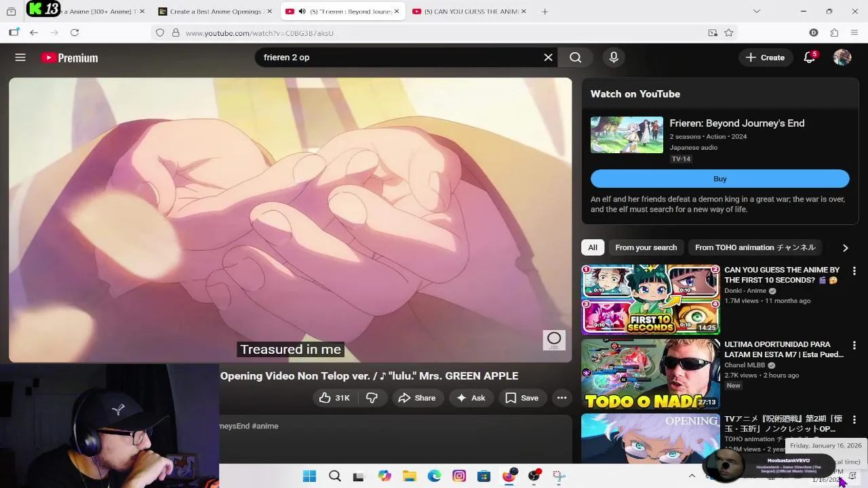The image size is (868, 488).
Task: Click the browser address bar URL
Action: [x=259, y=33]
